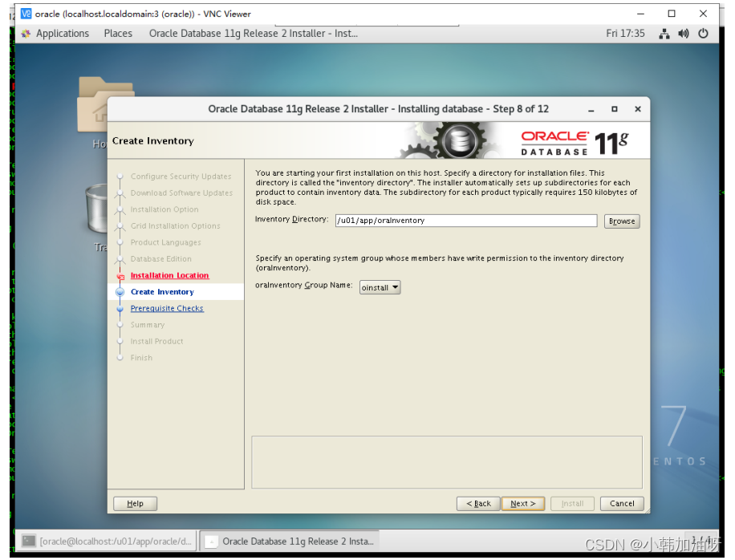This screenshot has width=735, height=560.
Task: Click the Prerequisite Checks step bullet icon
Action: click(120, 308)
